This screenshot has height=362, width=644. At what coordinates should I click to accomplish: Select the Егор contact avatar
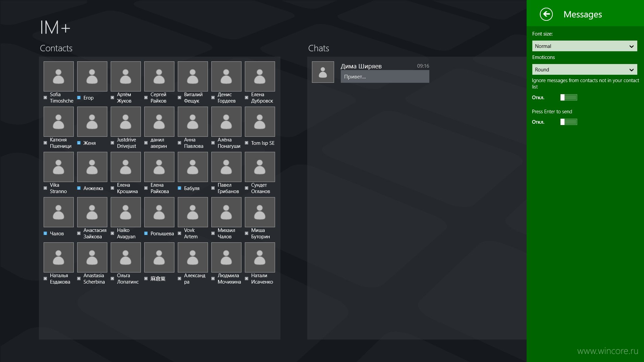point(92,76)
